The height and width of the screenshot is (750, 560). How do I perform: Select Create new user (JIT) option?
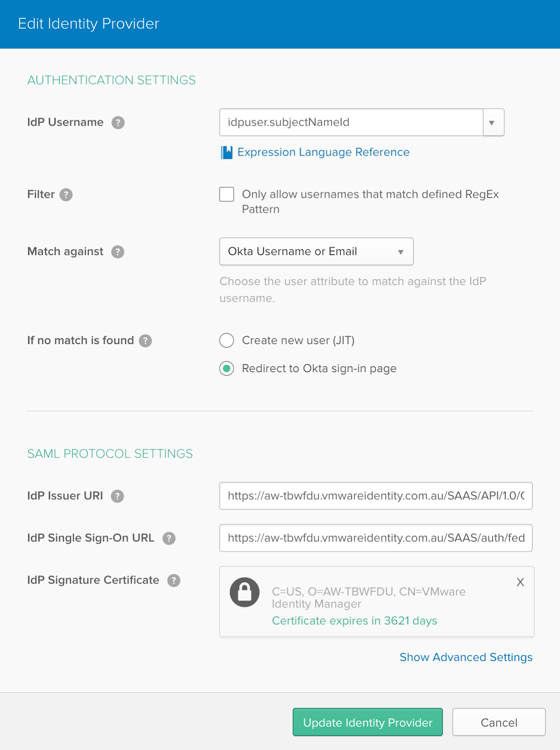pyautogui.click(x=227, y=340)
